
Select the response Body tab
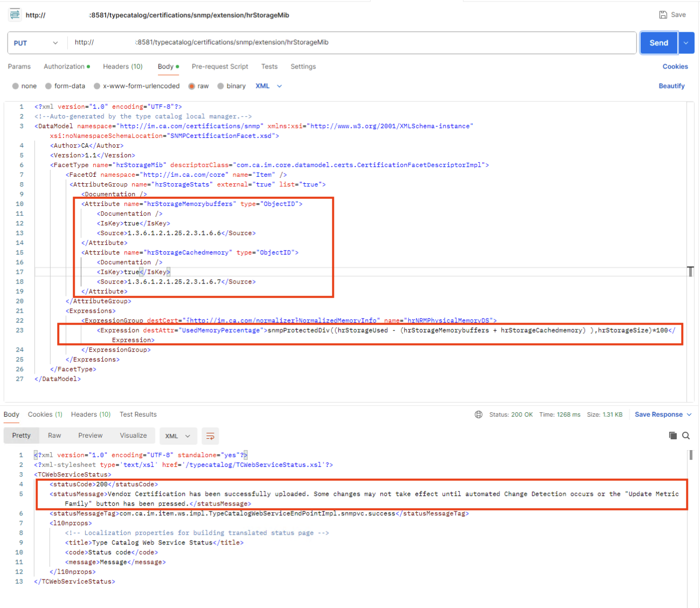click(11, 414)
